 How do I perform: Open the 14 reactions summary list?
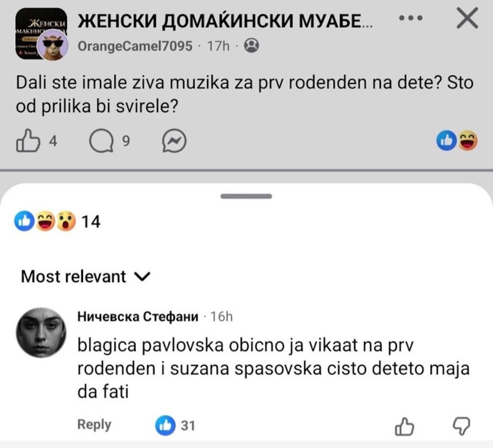(x=57, y=222)
